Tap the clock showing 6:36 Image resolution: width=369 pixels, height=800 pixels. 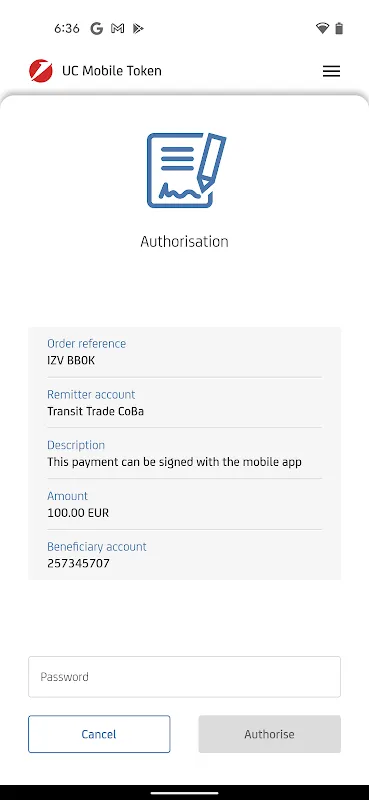tap(67, 29)
